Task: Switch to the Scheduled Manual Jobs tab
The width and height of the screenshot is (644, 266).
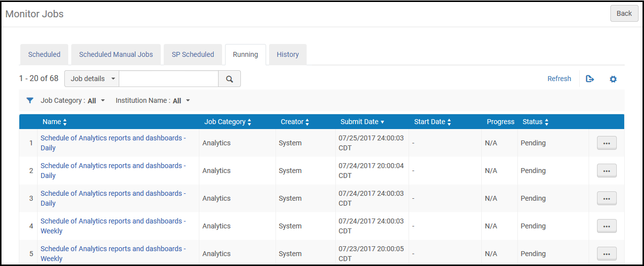Action: point(116,54)
